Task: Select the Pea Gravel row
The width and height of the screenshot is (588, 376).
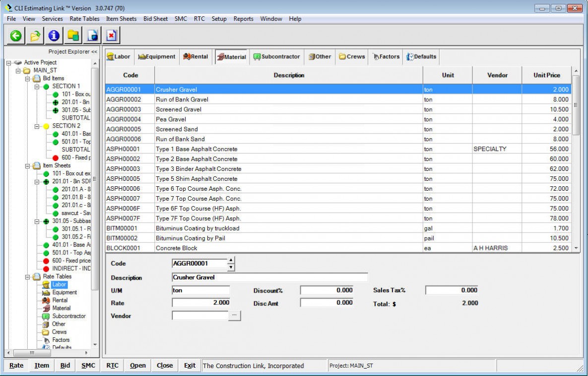Action: pyautogui.click(x=338, y=119)
